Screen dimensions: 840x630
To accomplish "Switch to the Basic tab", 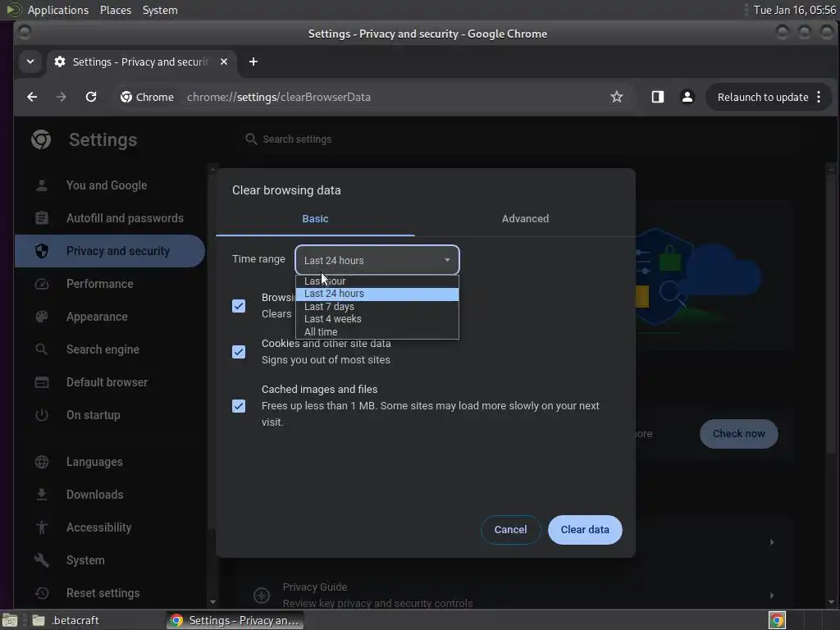I will pos(315,218).
